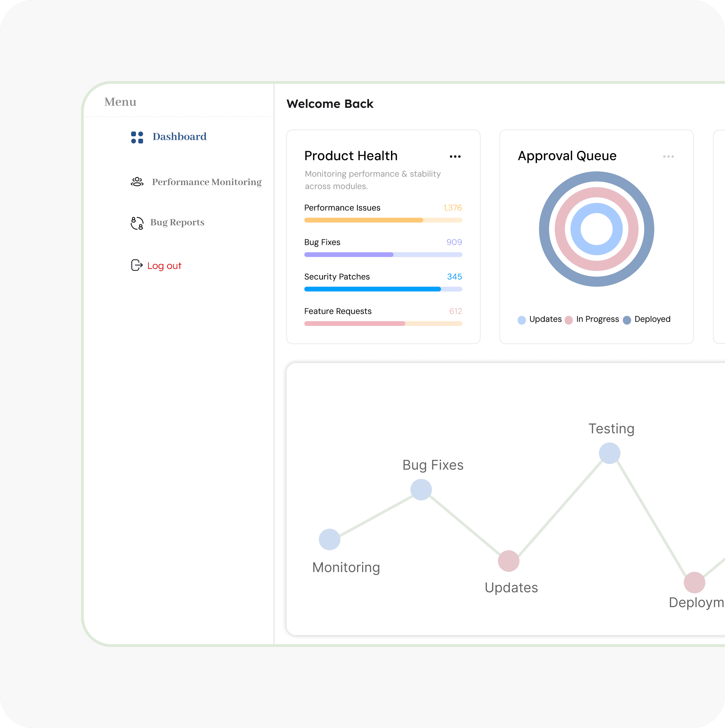Go to the Bug Reports page
Viewport: 725px width, 728px height.
tap(177, 222)
